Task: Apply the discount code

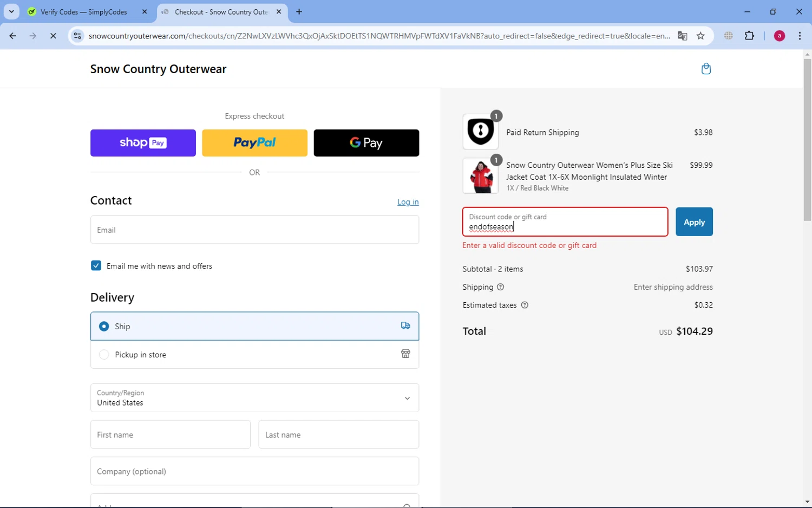Action: point(694,222)
